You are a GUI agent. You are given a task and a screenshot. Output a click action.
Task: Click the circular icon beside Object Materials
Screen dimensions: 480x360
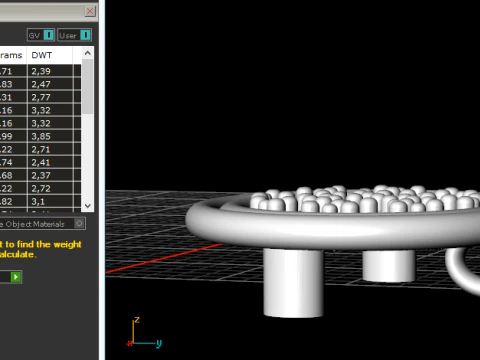pos(79,223)
